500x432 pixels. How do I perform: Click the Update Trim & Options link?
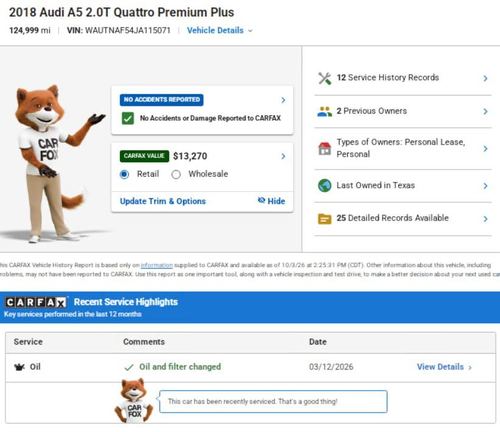tap(163, 201)
